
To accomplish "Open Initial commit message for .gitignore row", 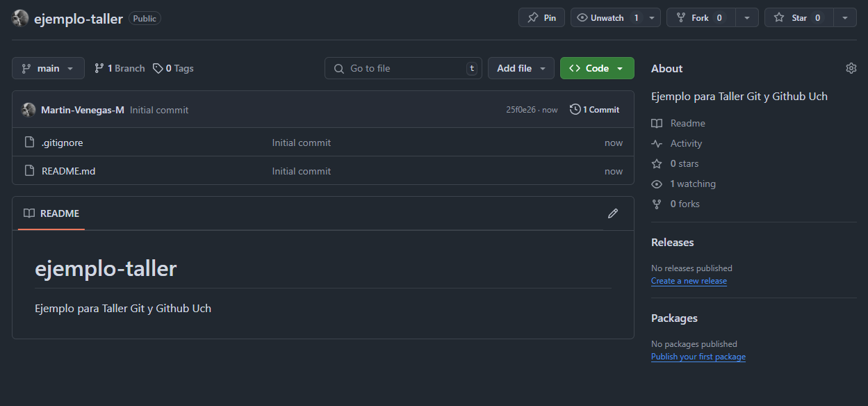I will pos(302,143).
